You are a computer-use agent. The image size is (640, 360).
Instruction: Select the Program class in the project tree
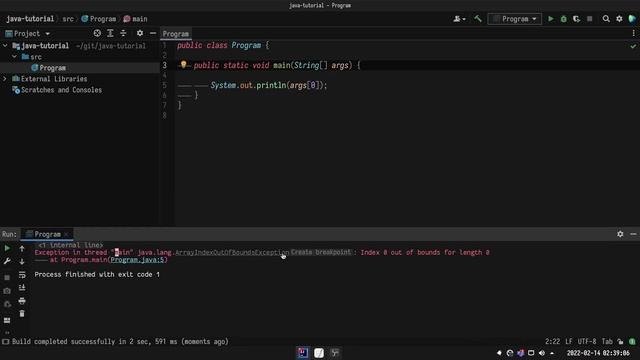click(52, 68)
